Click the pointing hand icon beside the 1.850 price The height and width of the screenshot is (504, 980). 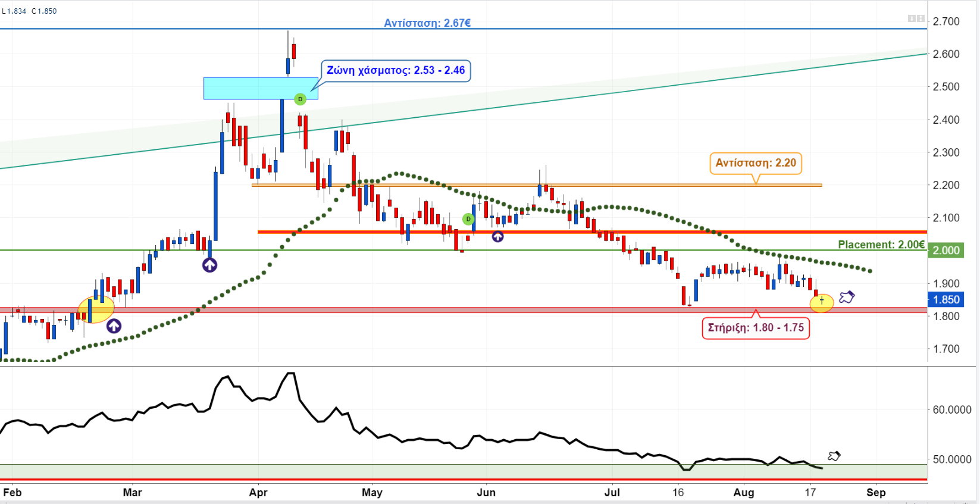point(847,296)
